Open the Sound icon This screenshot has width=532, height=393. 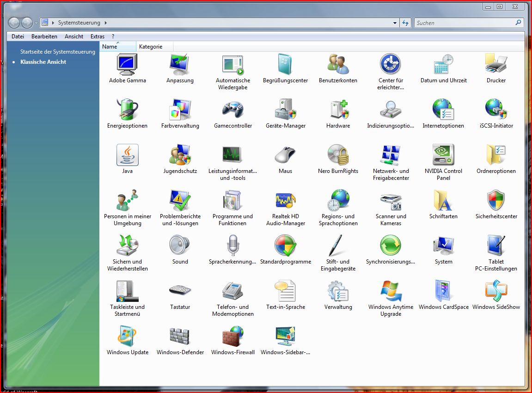pos(180,246)
